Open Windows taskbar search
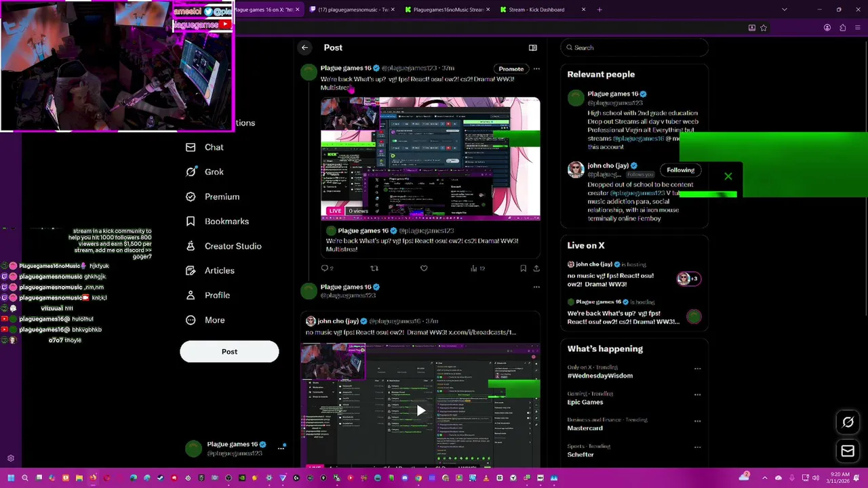 click(25, 478)
